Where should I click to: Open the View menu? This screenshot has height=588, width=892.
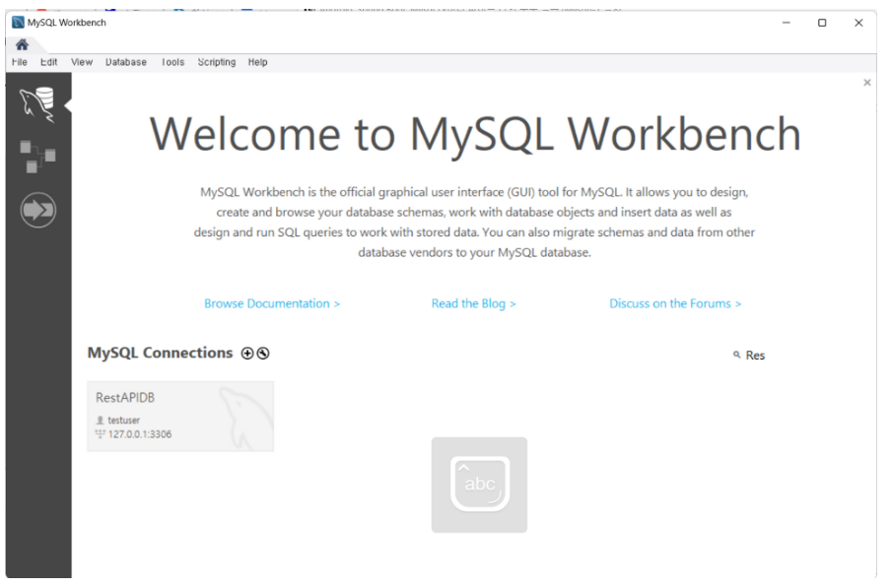point(82,62)
